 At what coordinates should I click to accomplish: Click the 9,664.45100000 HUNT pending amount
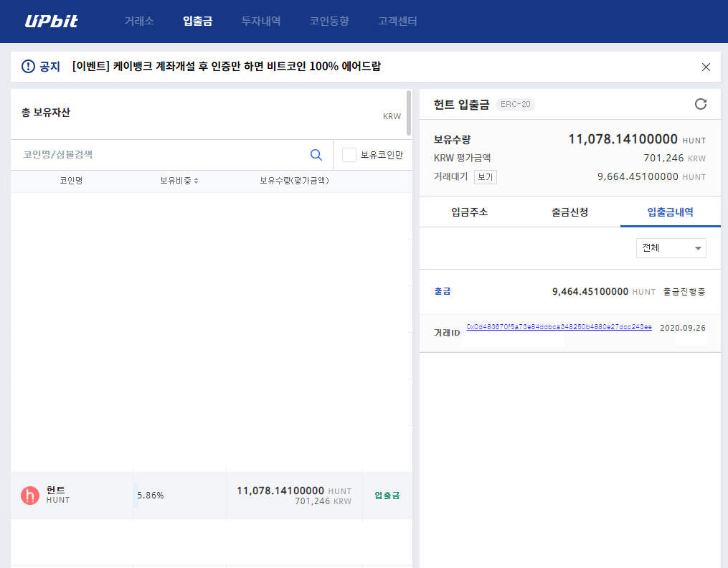[x=651, y=177]
